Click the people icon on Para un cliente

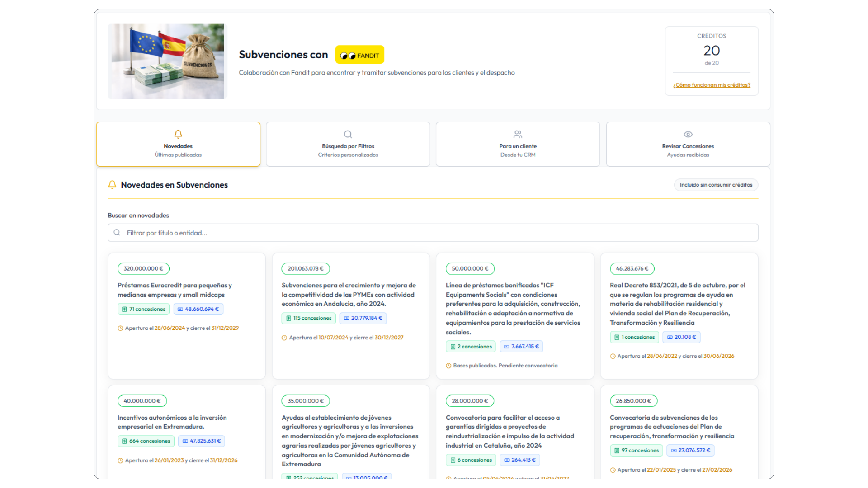click(x=518, y=134)
